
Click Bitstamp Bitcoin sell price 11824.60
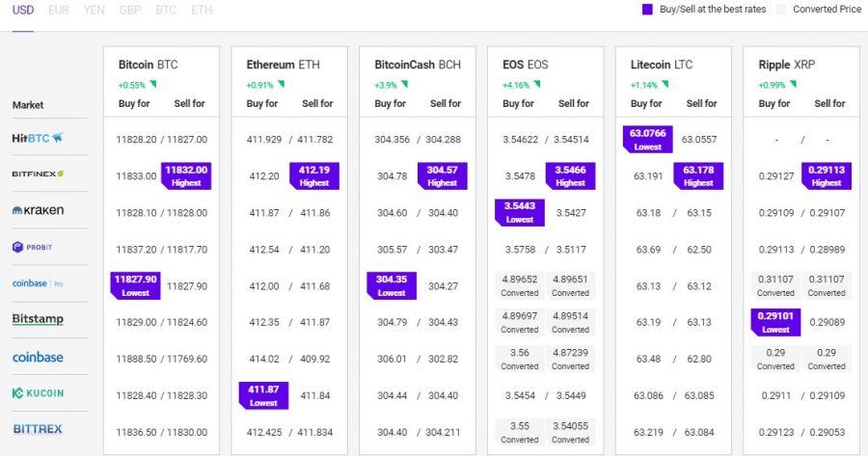point(187,322)
